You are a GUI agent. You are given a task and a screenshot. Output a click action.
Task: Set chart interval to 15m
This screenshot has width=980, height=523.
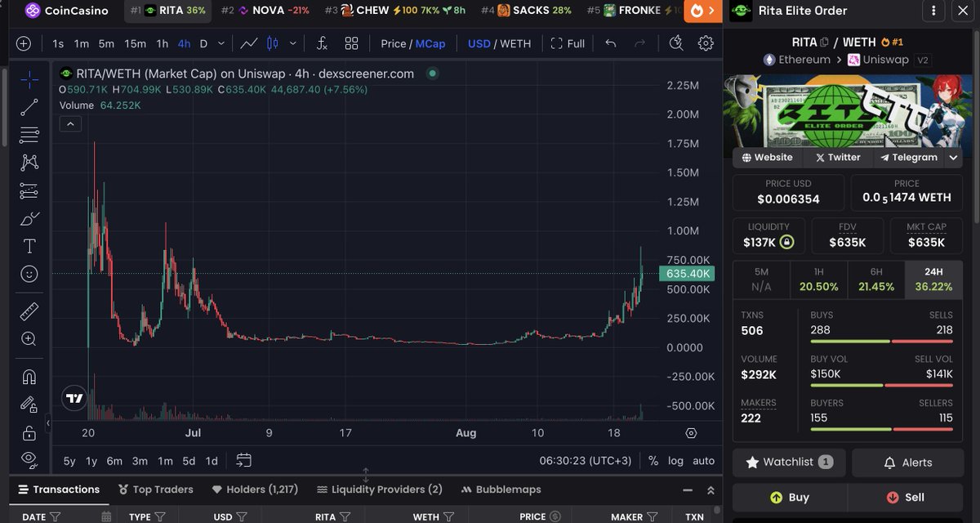(135, 43)
